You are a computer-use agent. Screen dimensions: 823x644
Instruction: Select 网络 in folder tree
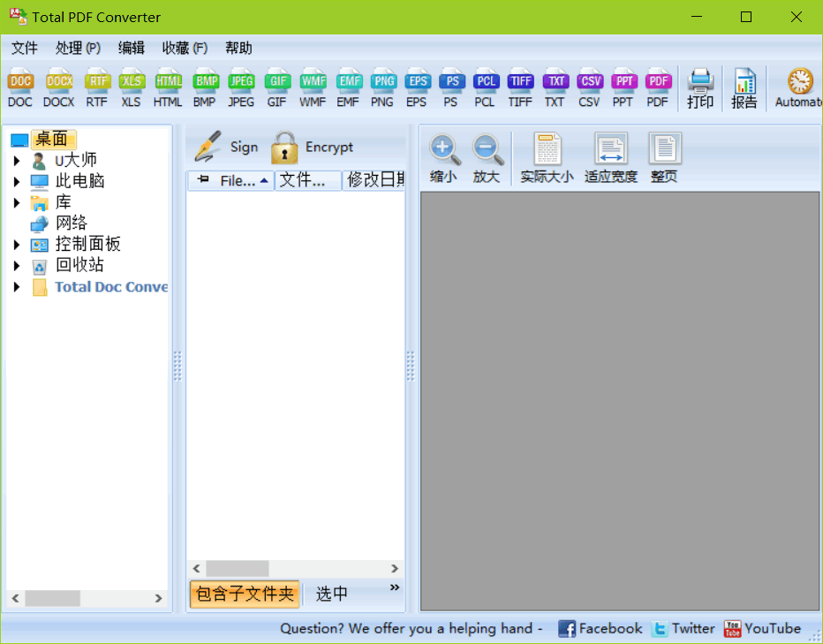(72, 224)
